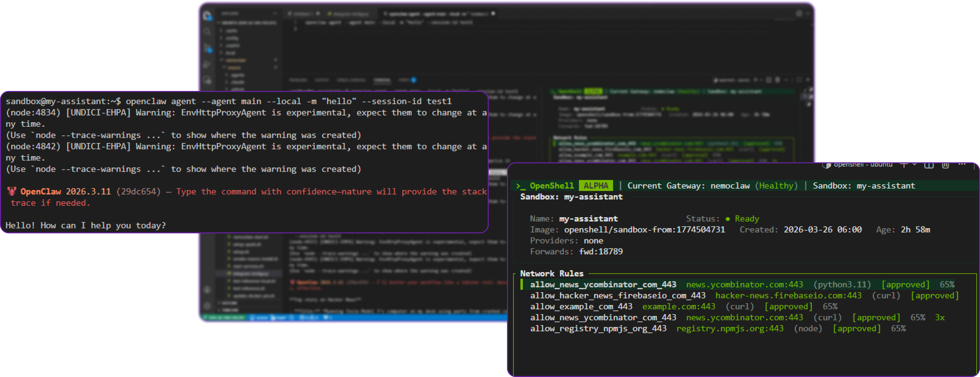Screen dimensions: 980x377
Task: Click the new terminal plus icon
Action: coord(904,165)
